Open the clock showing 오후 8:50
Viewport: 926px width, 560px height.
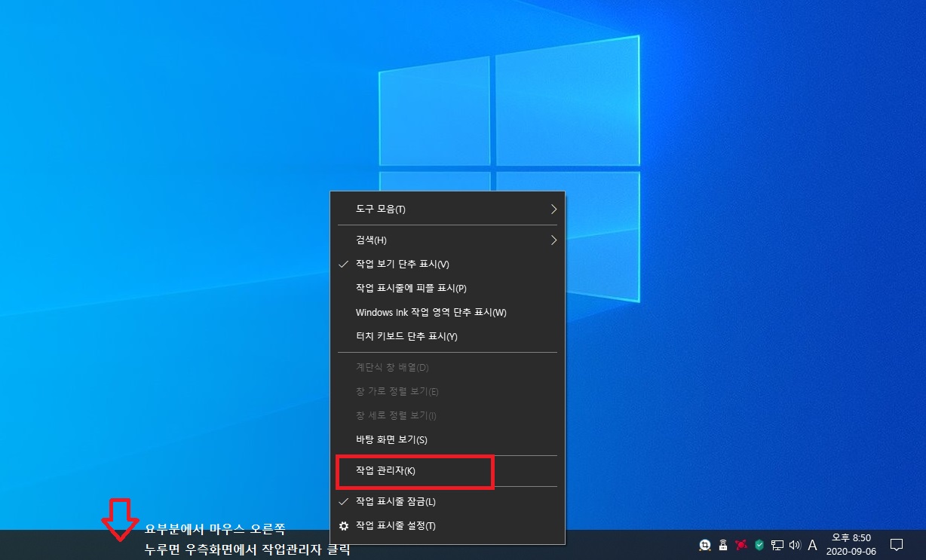851,544
